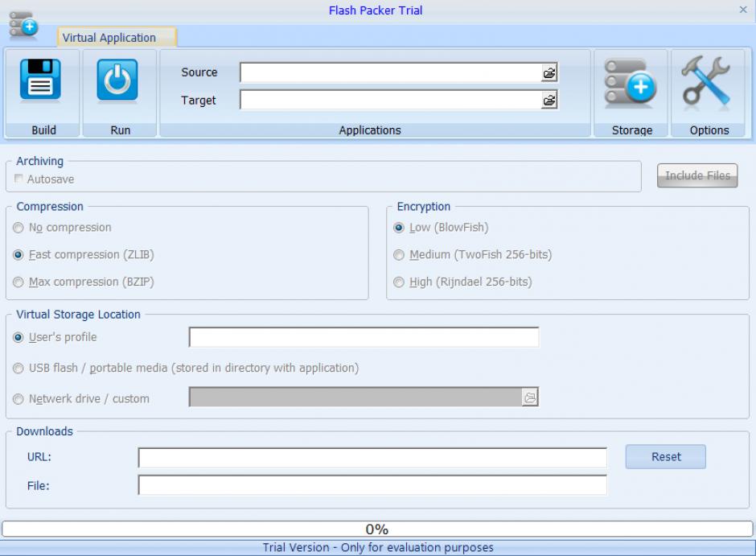Click the Trial Version status bar text
The width and height of the screenshot is (756, 556).
[378, 547]
